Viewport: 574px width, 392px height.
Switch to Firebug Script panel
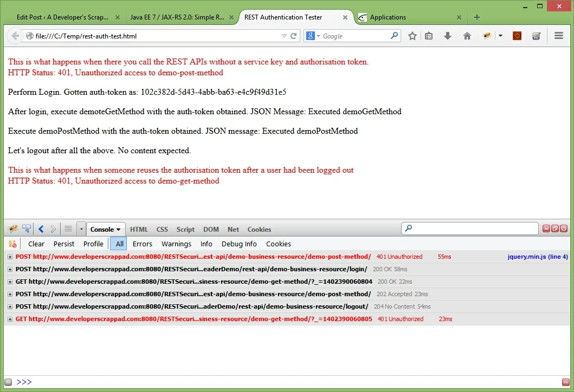[185, 229]
